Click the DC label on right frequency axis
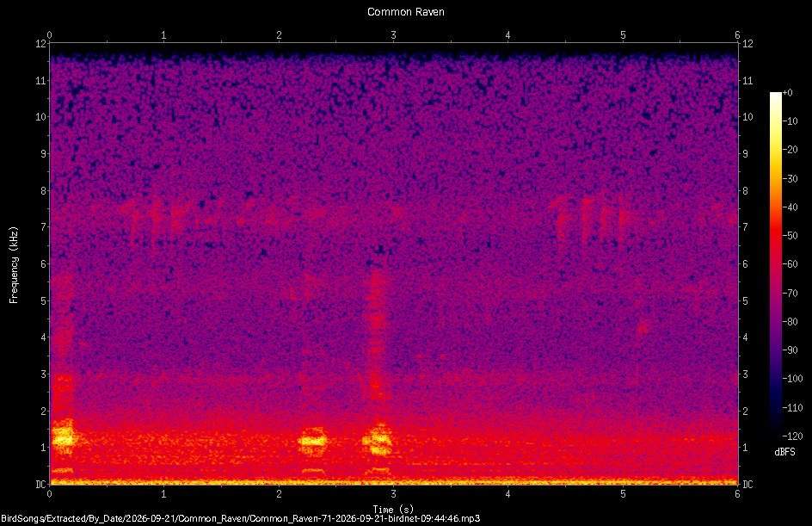 (747, 485)
